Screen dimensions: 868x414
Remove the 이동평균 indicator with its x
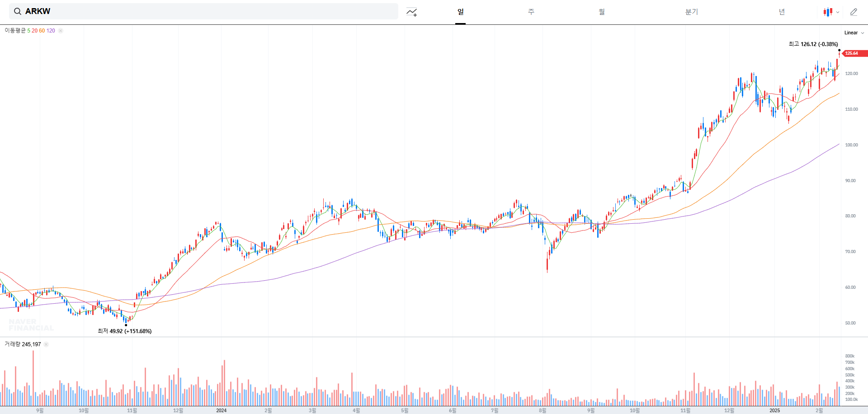click(61, 31)
